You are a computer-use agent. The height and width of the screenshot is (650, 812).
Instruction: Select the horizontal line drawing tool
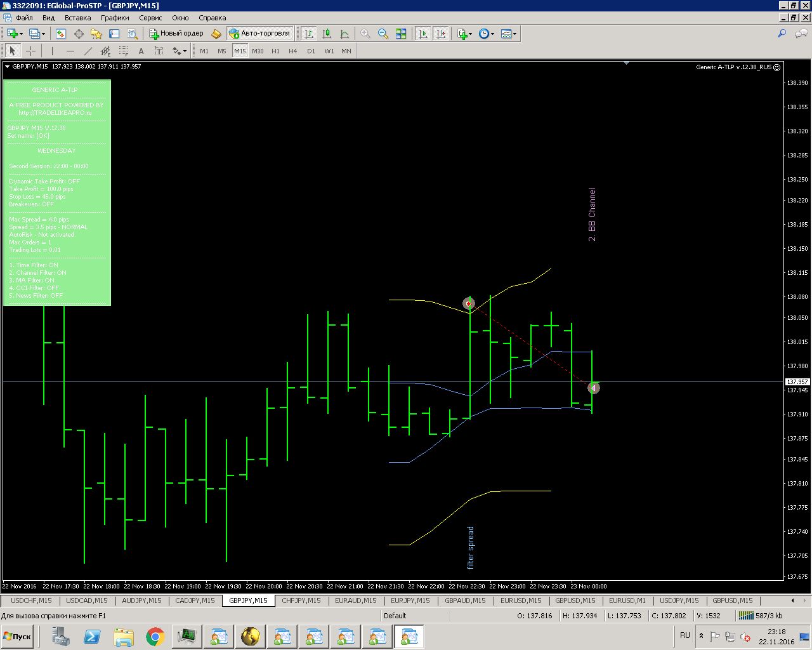(x=70, y=51)
